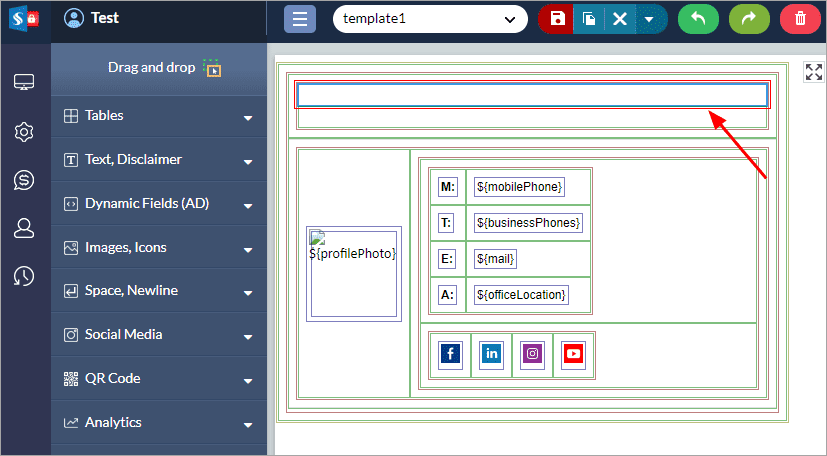Screen dimensions: 827x456
Task: Open the save options dropdown arrow
Action: point(649,19)
